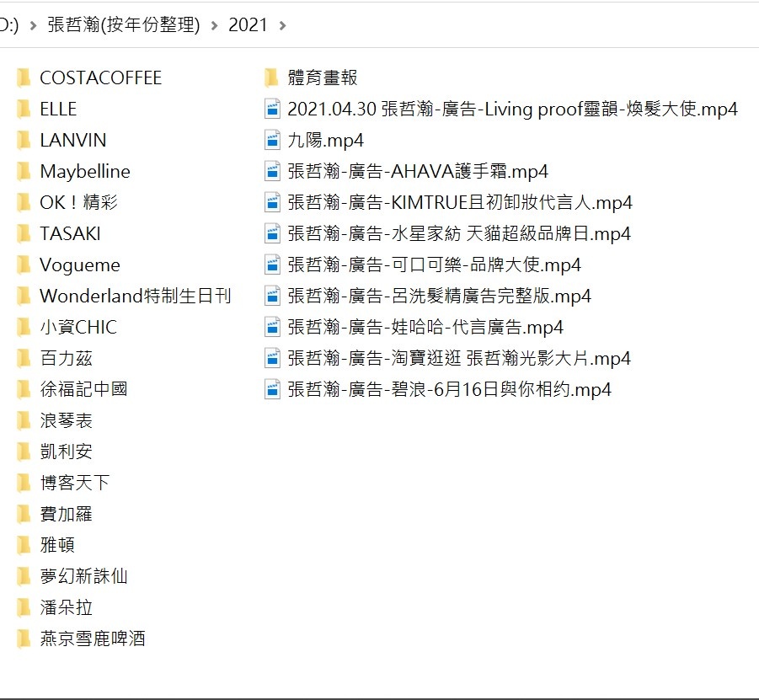Select the 夢幻新誅仙 folder name
The image size is (759, 700).
83,576
